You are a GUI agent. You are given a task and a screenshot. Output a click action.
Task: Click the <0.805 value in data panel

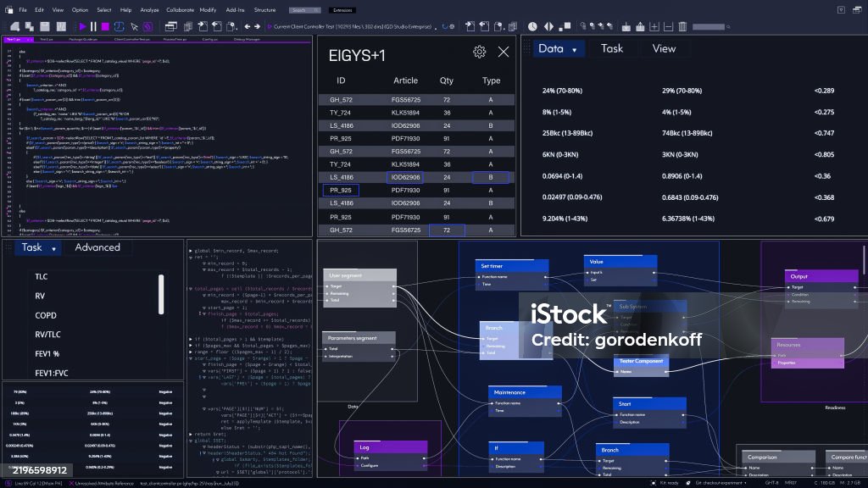coord(824,155)
